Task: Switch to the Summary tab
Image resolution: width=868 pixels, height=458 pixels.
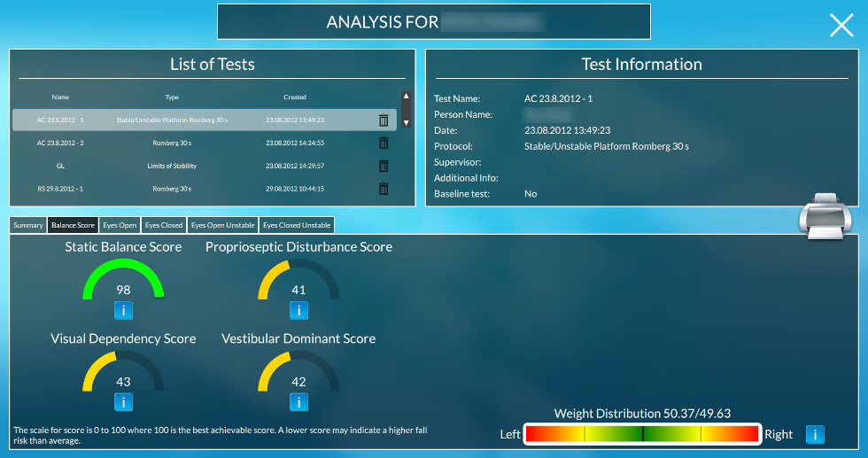Action: (x=28, y=226)
